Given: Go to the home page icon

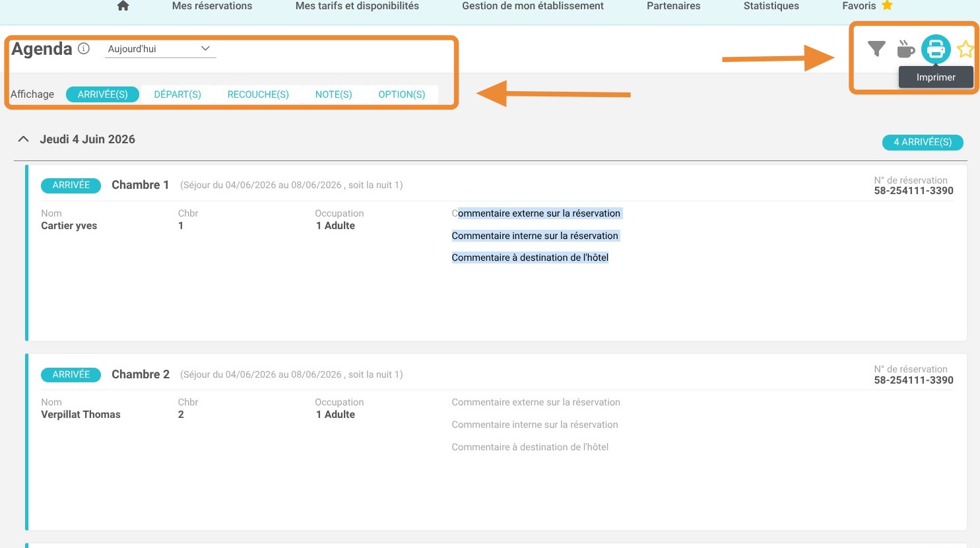Looking at the screenshot, I should coord(123,6).
